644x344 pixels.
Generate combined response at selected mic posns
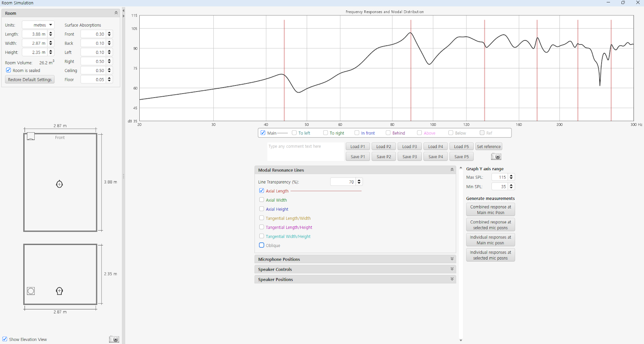(490, 225)
